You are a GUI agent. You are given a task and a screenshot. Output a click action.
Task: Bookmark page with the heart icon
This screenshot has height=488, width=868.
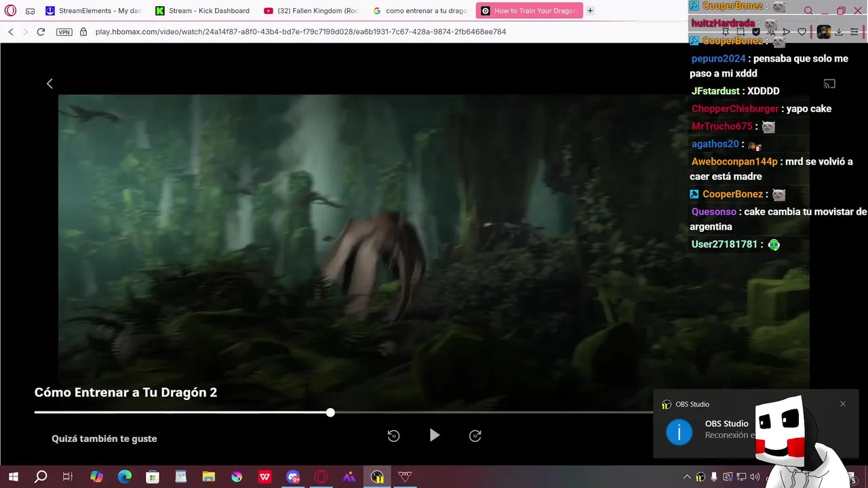pyautogui.click(x=802, y=32)
